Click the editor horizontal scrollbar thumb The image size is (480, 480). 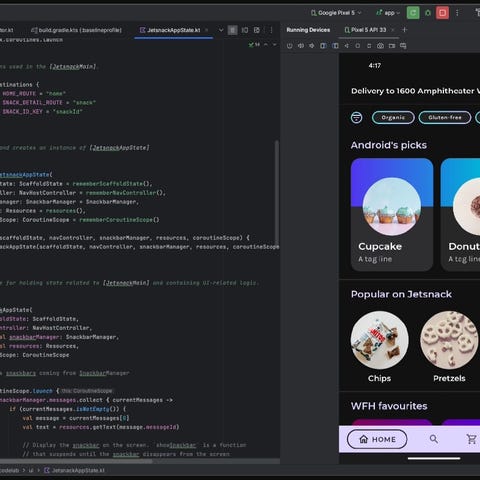(76, 461)
